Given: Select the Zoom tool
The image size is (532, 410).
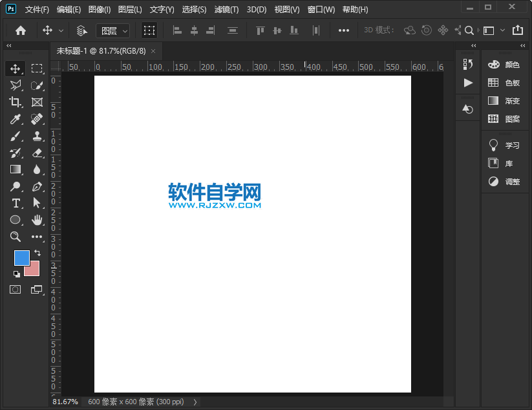Looking at the screenshot, I should click(16, 237).
